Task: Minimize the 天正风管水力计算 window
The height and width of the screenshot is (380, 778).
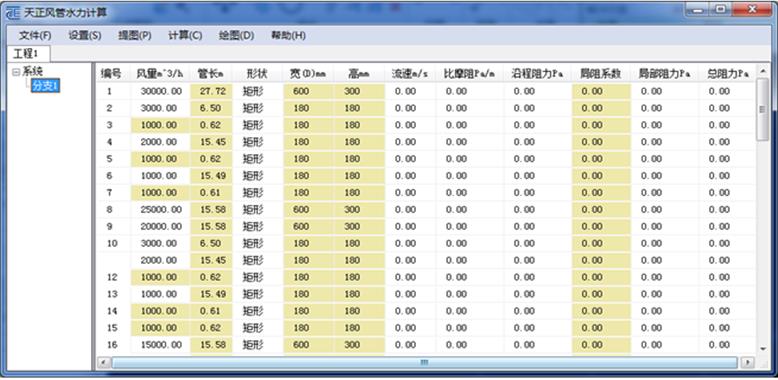Action: pos(698,9)
